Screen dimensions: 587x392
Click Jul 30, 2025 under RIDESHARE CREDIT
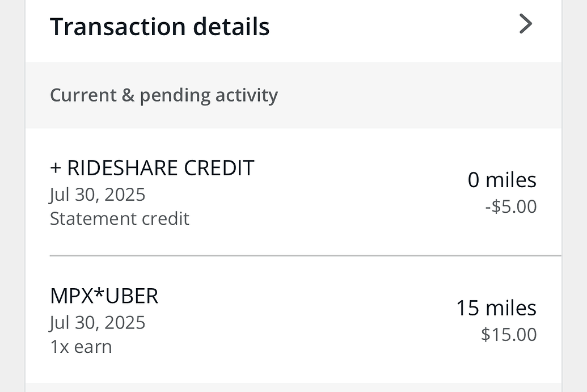point(98,195)
